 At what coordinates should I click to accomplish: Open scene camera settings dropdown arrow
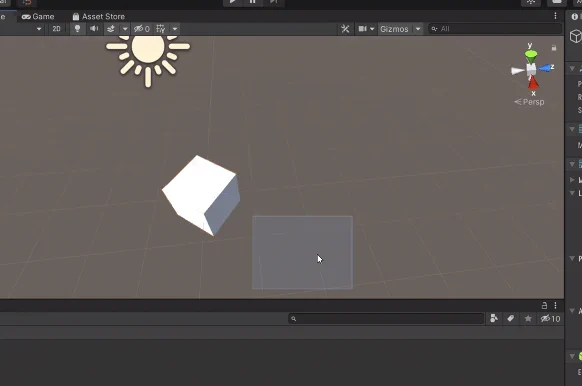pyautogui.click(x=372, y=29)
